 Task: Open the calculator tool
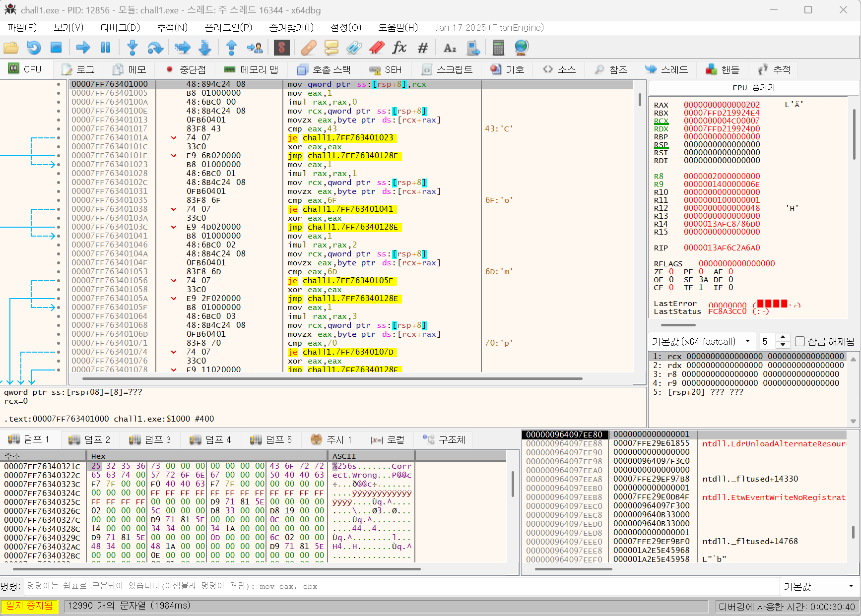(x=498, y=48)
